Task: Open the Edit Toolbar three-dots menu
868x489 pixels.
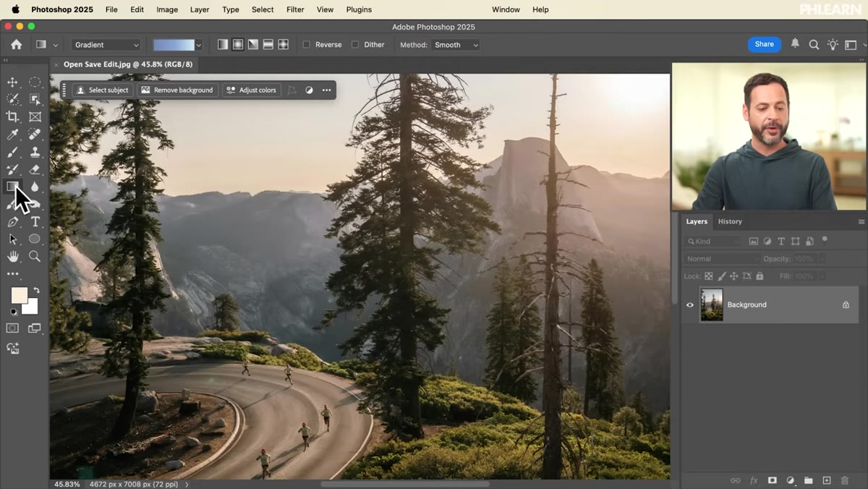Action: pyautogui.click(x=12, y=274)
